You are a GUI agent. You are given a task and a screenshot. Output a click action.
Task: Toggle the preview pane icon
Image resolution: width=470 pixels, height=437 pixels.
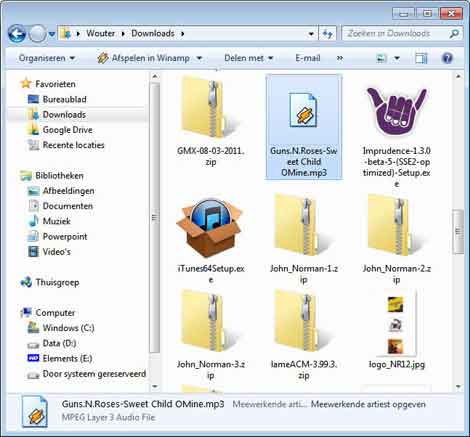point(421,58)
